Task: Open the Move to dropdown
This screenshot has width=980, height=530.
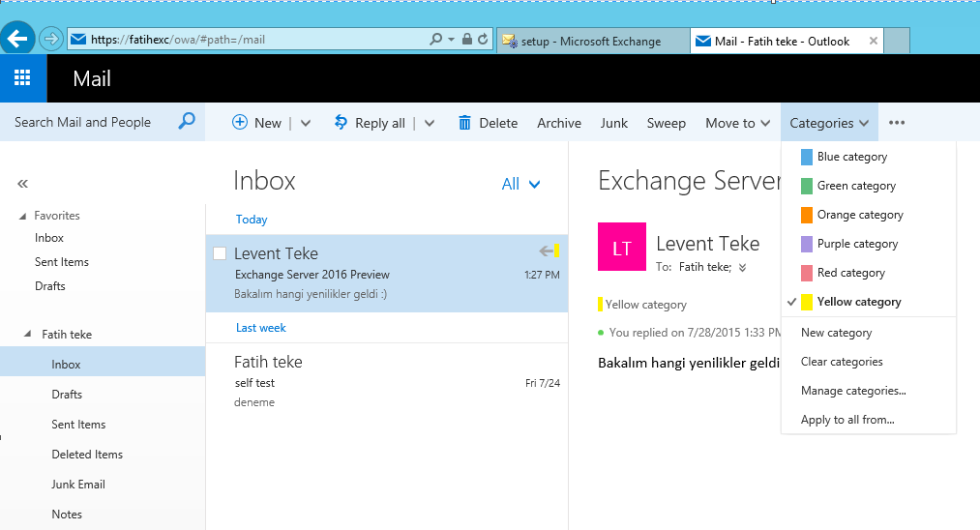Action: [x=737, y=123]
